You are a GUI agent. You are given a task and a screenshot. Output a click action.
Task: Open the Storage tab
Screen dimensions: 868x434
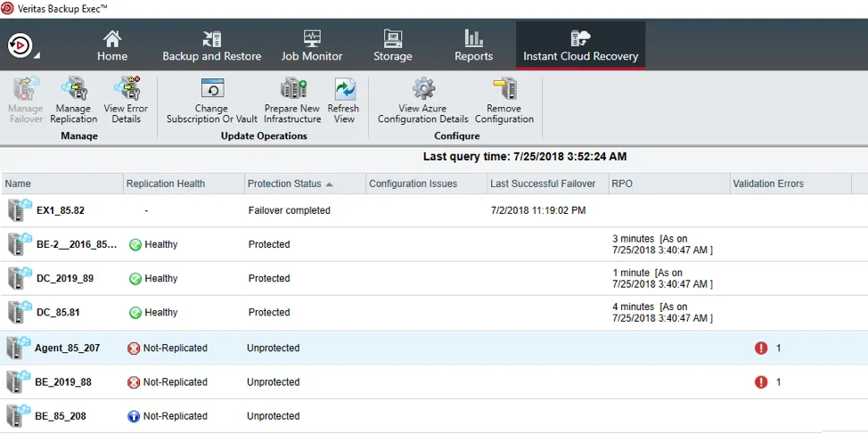click(392, 45)
